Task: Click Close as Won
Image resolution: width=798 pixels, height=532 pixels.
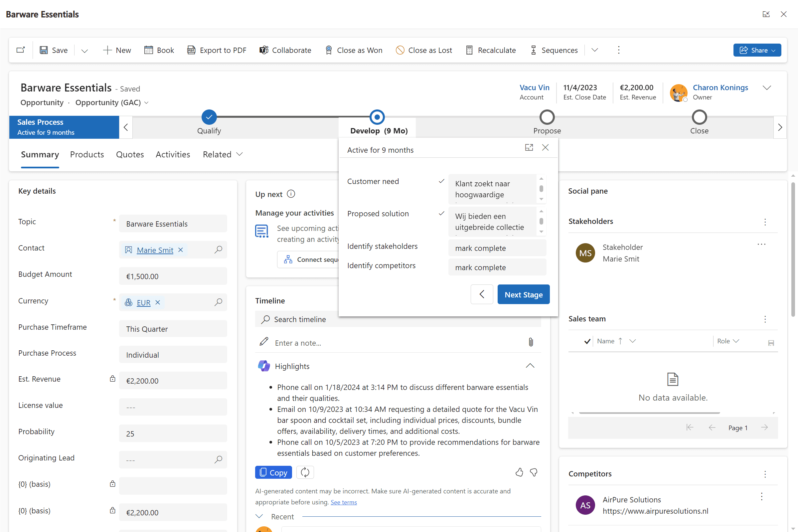Action: tap(354, 50)
